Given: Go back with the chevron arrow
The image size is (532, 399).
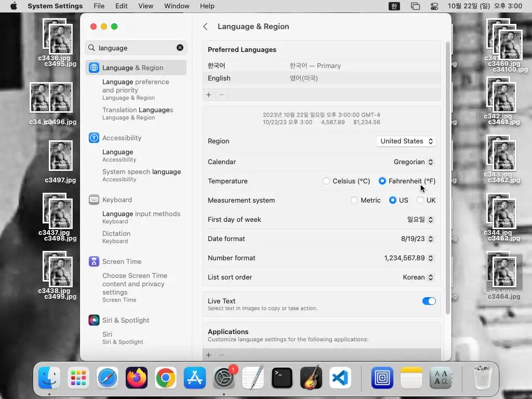Looking at the screenshot, I should click(205, 26).
